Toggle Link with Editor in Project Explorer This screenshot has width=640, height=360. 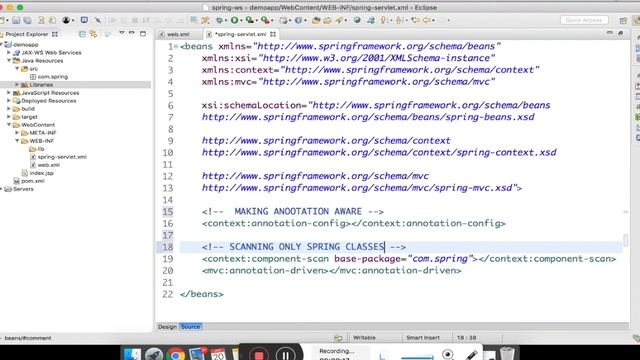93,34
